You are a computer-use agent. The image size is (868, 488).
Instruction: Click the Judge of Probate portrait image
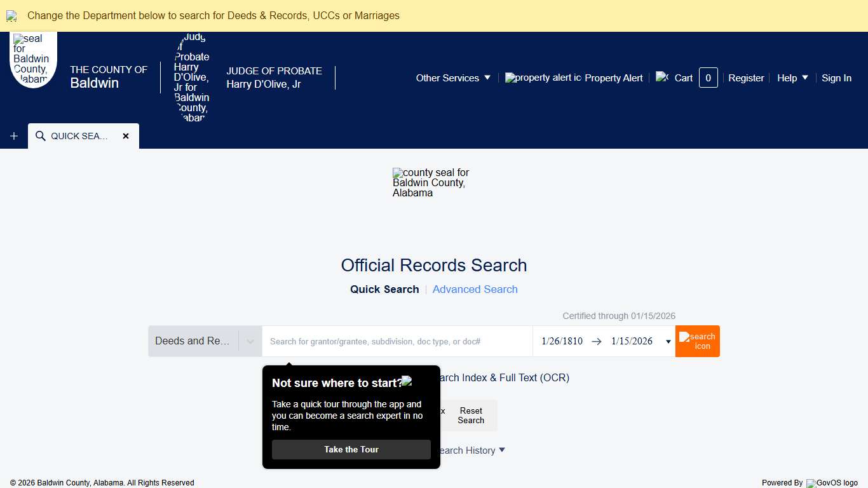191,78
